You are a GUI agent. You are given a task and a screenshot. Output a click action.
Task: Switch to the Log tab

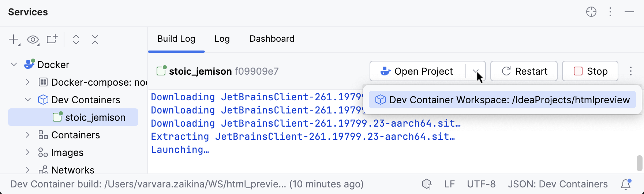click(x=222, y=39)
